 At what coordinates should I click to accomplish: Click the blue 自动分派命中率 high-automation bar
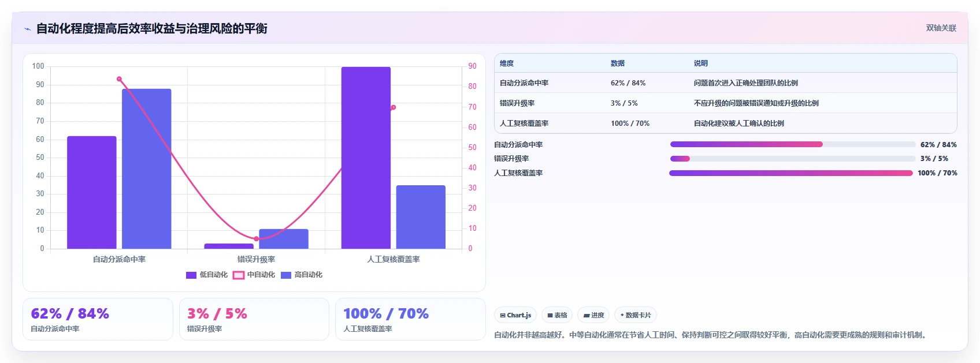[147, 169]
